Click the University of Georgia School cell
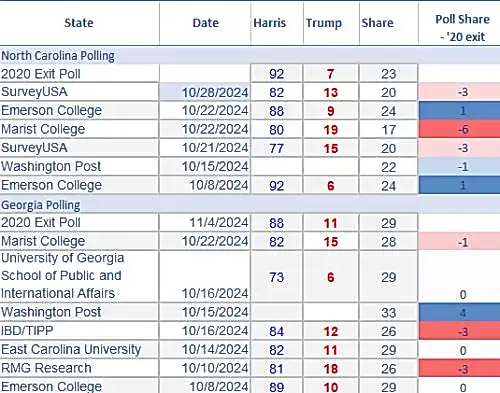Screen dimensions: 500x393 click(79, 276)
